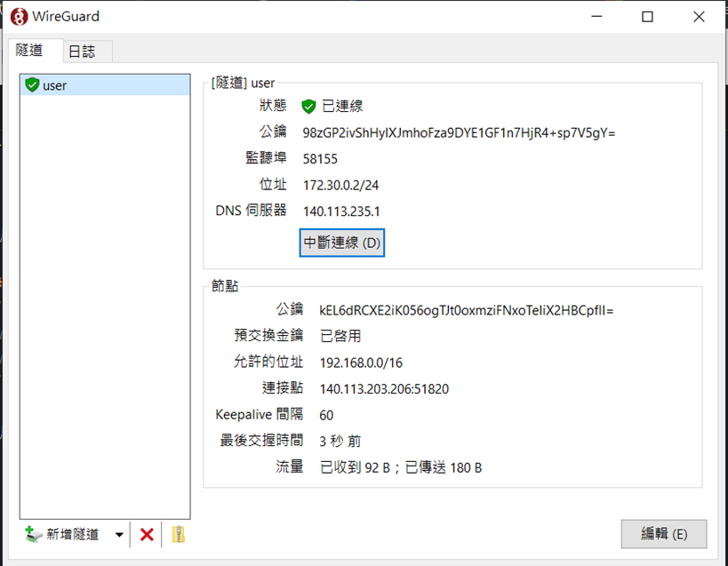Click the address value 172.30.0.2/24

point(339,185)
